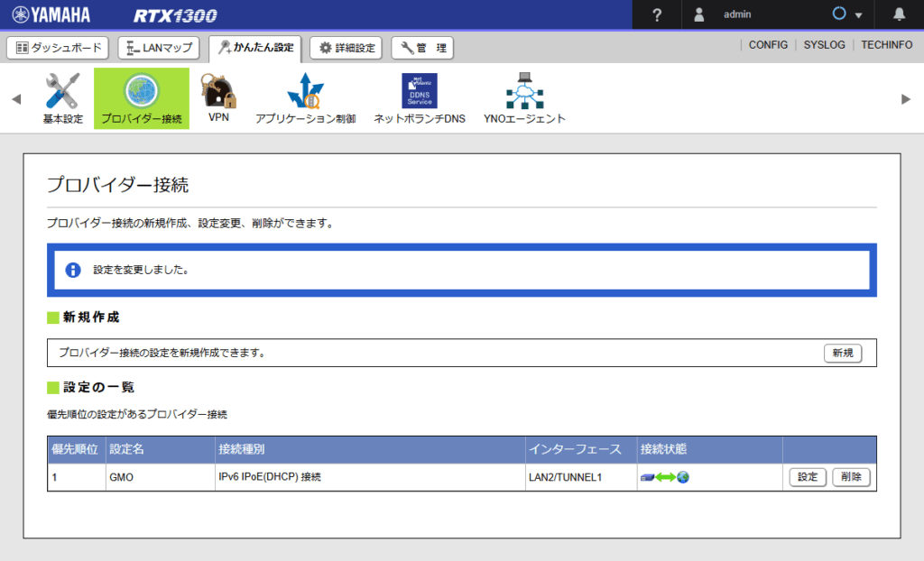
Task: Switch to the ダッシュボード tab
Action: [x=59, y=48]
